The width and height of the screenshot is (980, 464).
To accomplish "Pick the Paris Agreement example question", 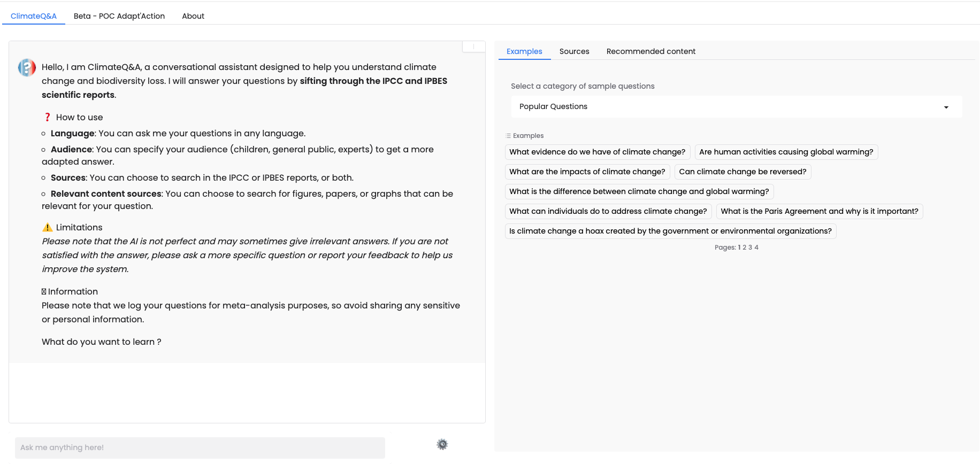I will pos(819,211).
